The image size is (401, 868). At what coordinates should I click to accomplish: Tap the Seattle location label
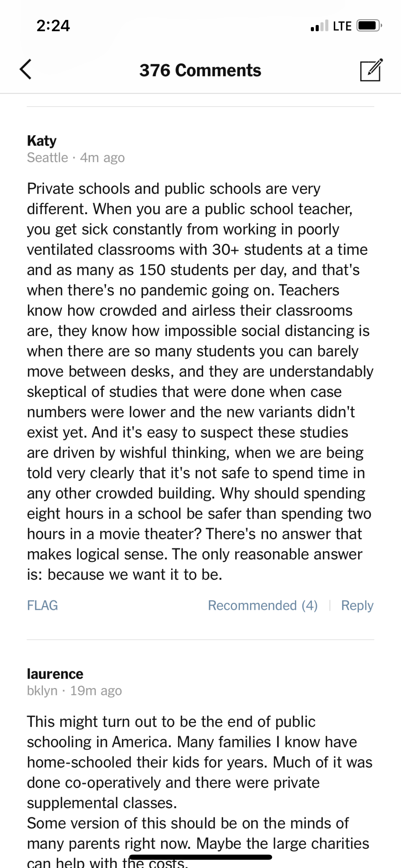point(48,158)
